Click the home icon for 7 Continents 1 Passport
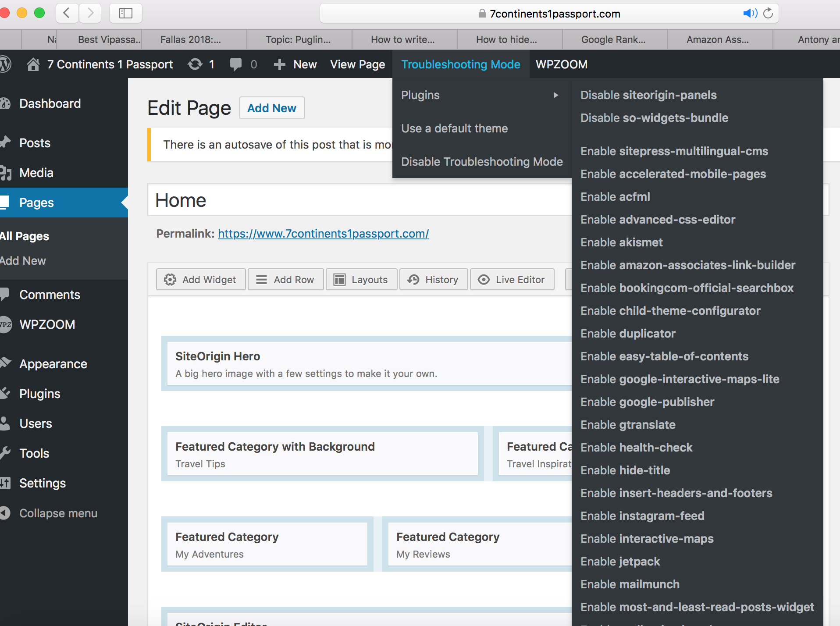This screenshot has width=840, height=626. click(33, 64)
